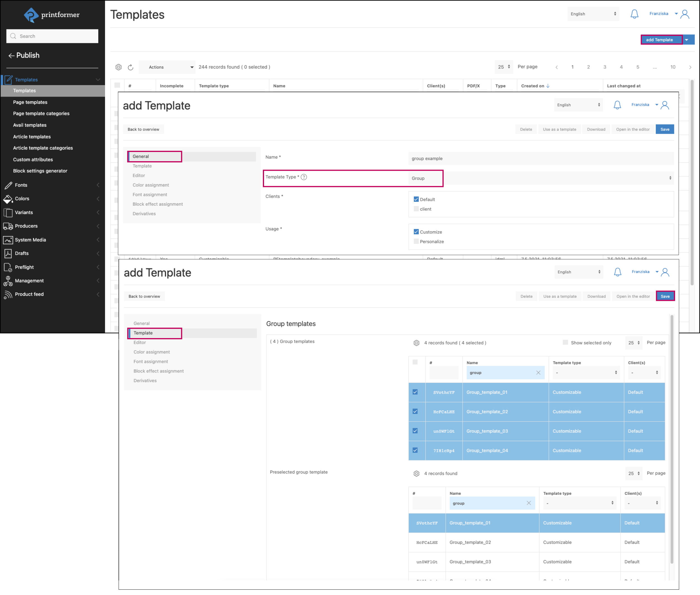The image size is (700, 595).
Task: Click the refresh icon beside Actions
Action: 130,67
